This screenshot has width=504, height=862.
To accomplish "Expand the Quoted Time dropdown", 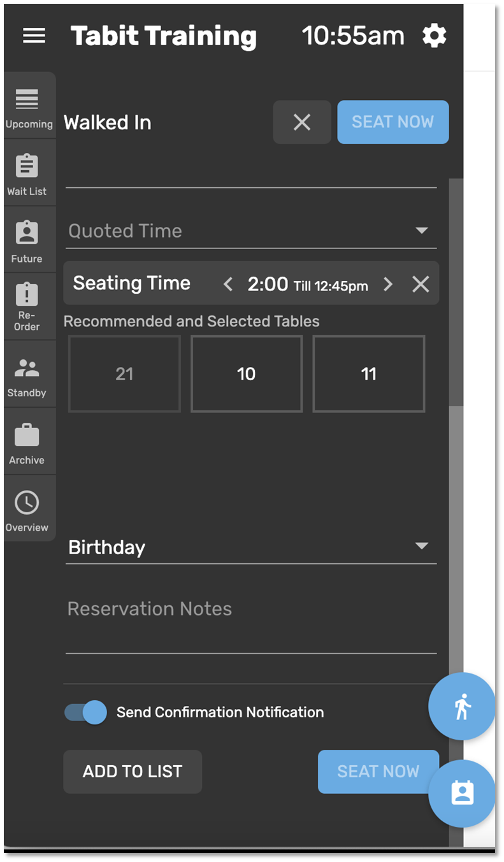I will tap(421, 231).
